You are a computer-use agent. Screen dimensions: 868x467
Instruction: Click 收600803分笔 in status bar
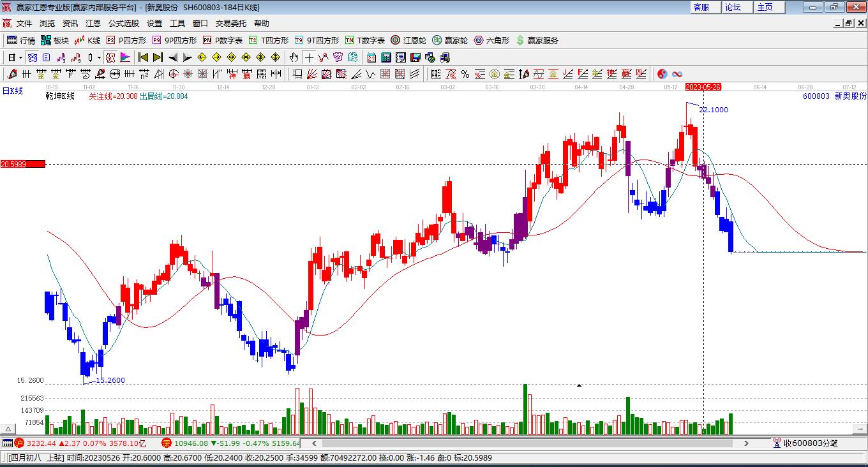(x=806, y=443)
